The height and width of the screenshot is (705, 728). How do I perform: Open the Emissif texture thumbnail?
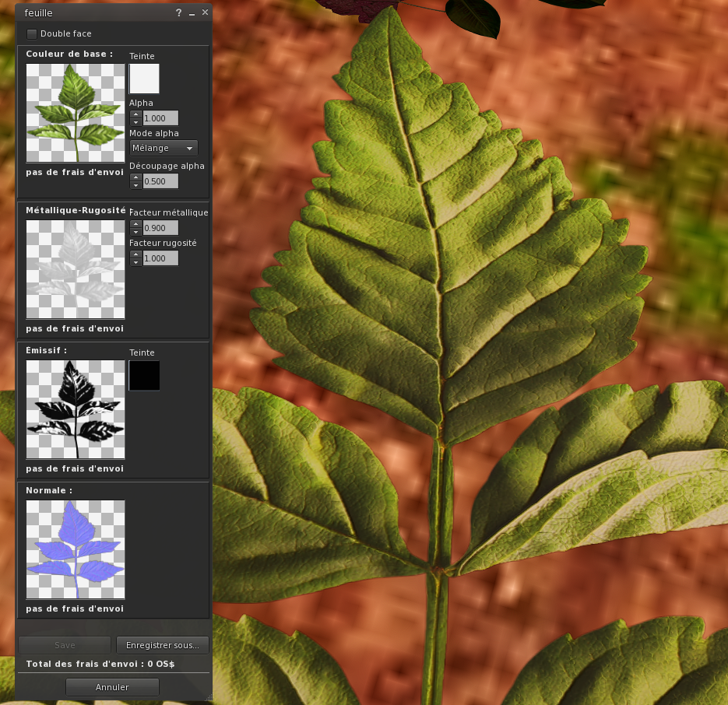(x=76, y=409)
